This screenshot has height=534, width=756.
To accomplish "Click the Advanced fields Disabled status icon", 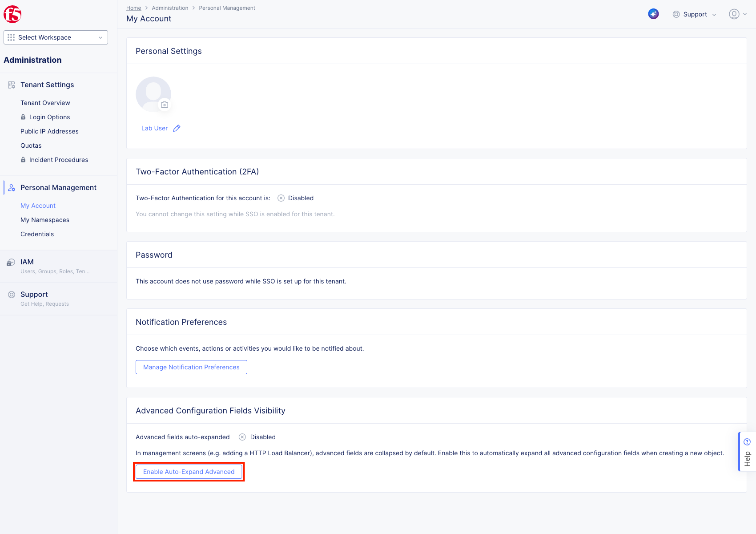I will tap(242, 437).
